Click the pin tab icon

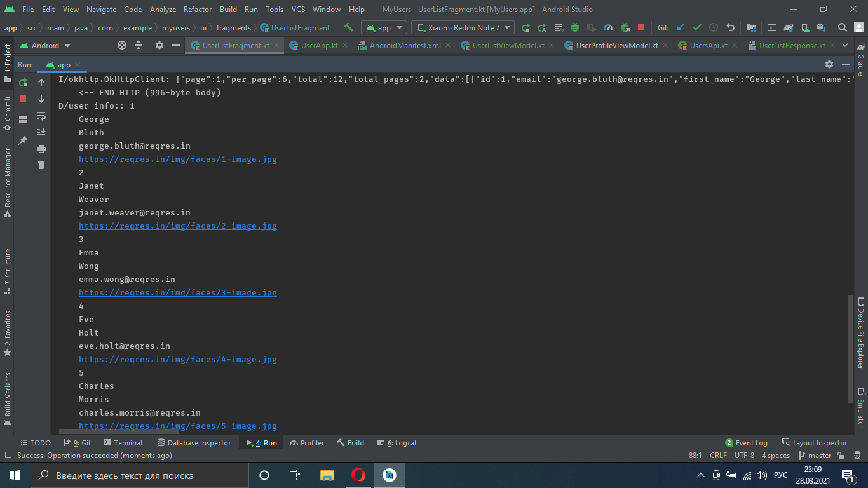click(x=23, y=140)
